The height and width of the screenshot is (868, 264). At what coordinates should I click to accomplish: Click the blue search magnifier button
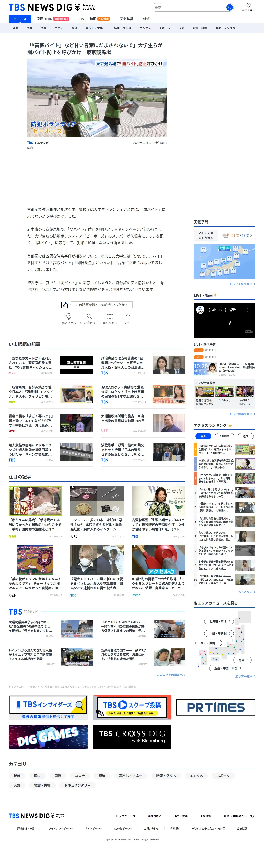[x=229, y=7]
